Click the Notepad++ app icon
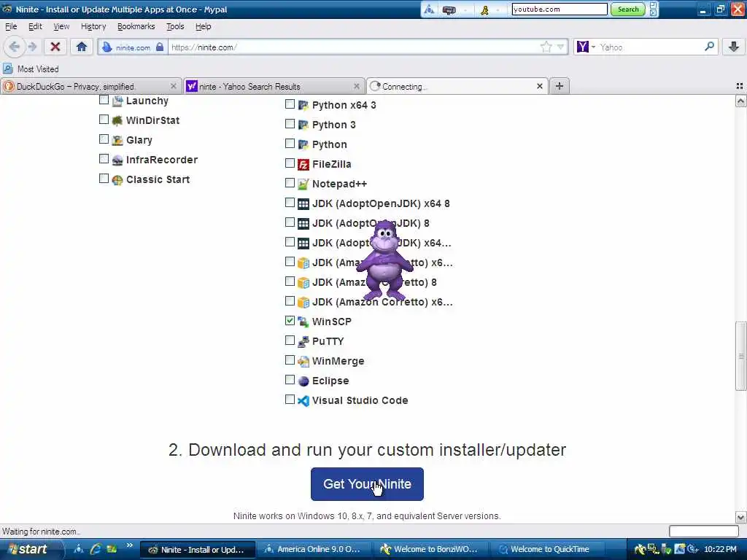Viewport: 747px width, 560px height. point(303,184)
